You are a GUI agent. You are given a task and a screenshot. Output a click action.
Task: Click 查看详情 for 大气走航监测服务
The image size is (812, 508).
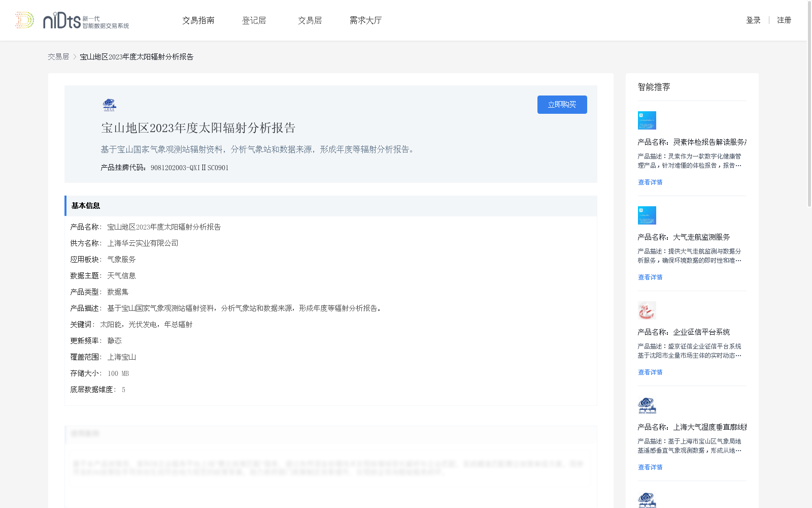(x=650, y=277)
